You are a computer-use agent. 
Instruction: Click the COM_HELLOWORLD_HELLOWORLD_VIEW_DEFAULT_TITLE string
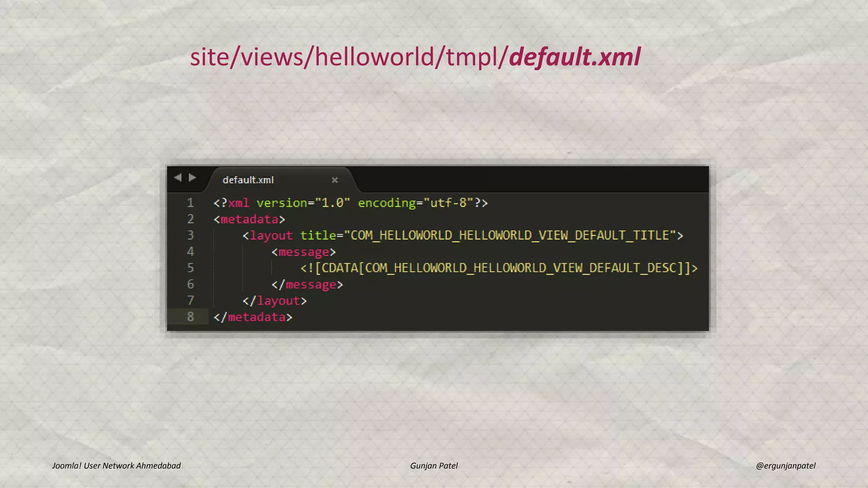click(x=510, y=236)
